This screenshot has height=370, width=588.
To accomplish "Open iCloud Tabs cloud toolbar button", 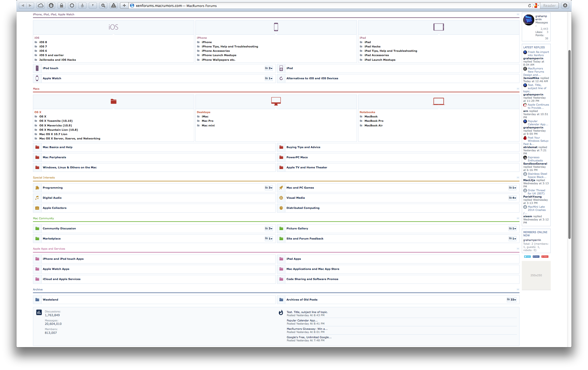I will (x=41, y=5).
